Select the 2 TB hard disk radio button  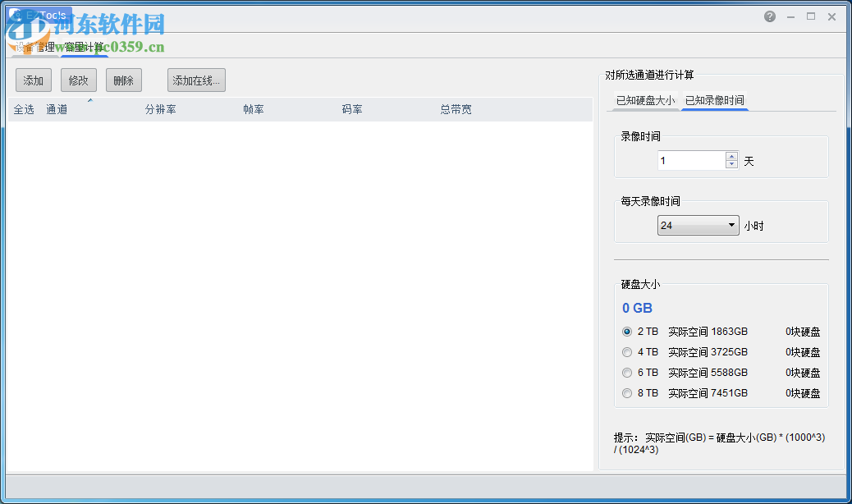point(626,332)
